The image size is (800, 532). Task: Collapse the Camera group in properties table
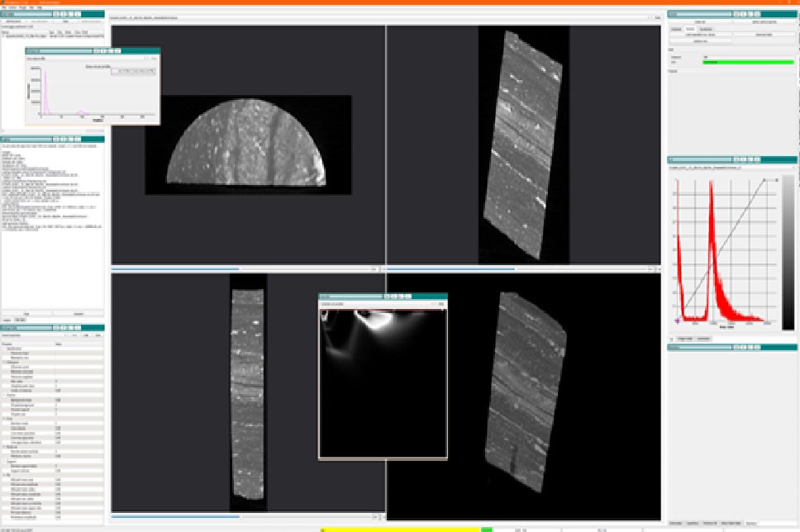(x=3, y=395)
